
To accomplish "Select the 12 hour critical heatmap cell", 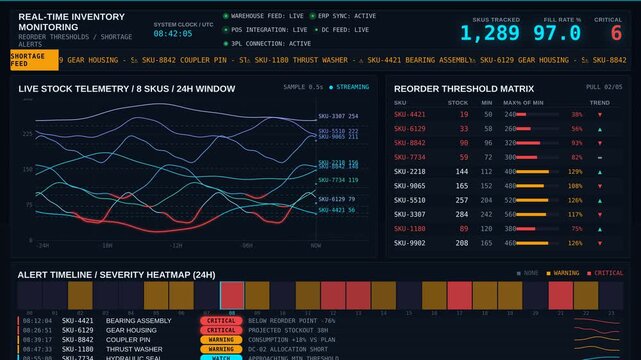I will [x=333, y=295].
